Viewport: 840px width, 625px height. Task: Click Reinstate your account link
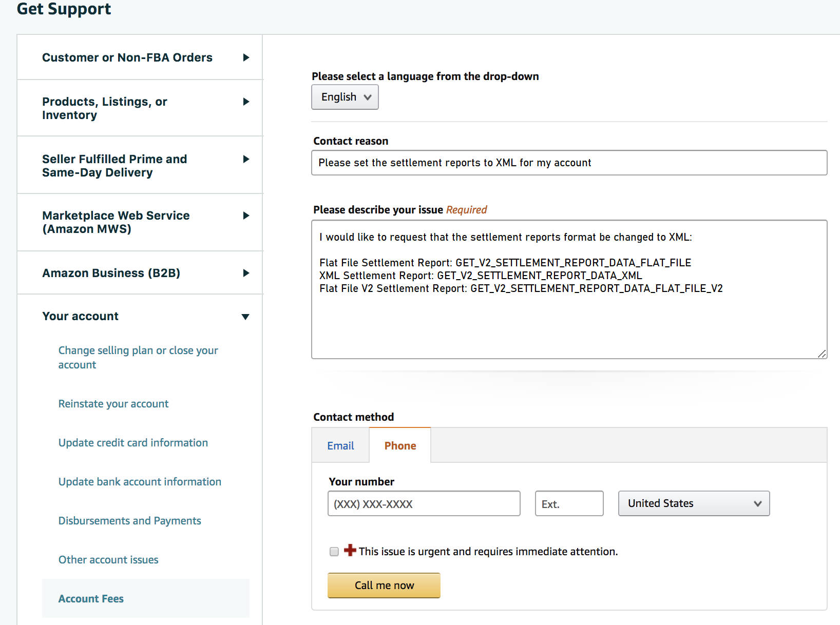coord(113,404)
